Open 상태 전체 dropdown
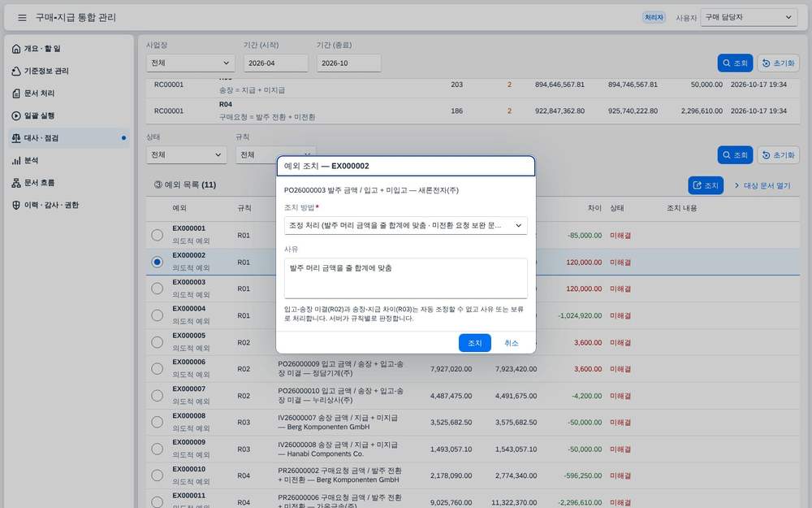Screen dimensions: 812x508 186,154
